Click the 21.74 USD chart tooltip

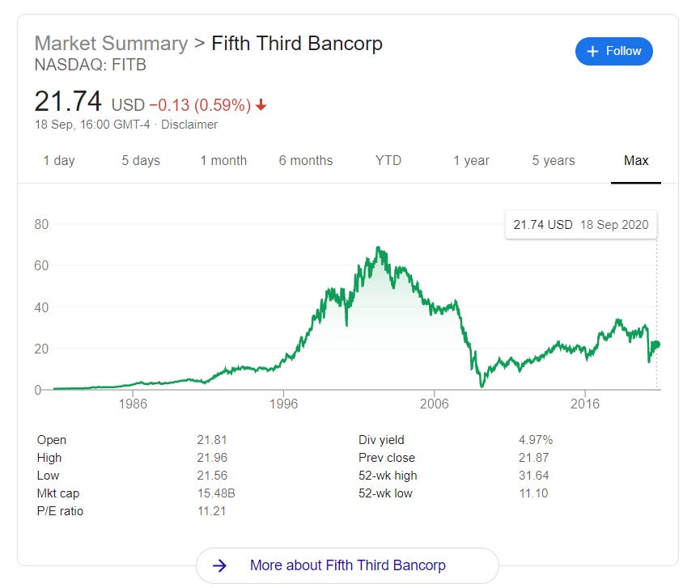(581, 225)
